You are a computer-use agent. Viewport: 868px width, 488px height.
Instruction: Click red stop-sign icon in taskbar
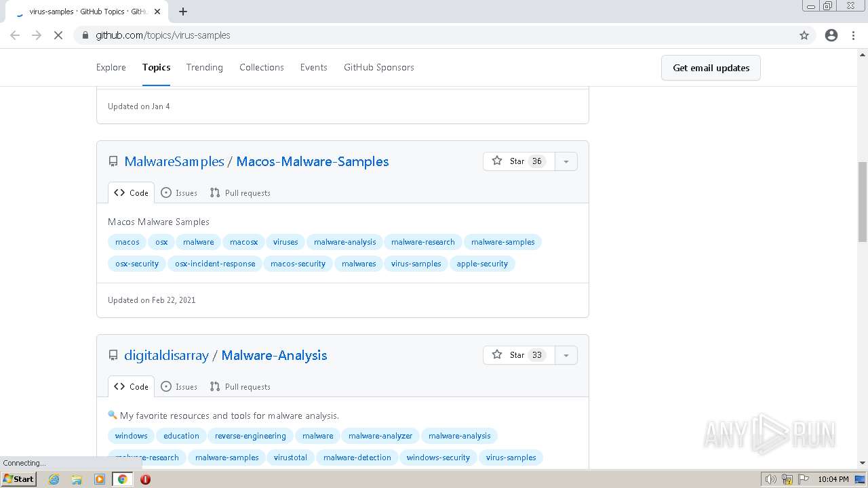coord(145,479)
